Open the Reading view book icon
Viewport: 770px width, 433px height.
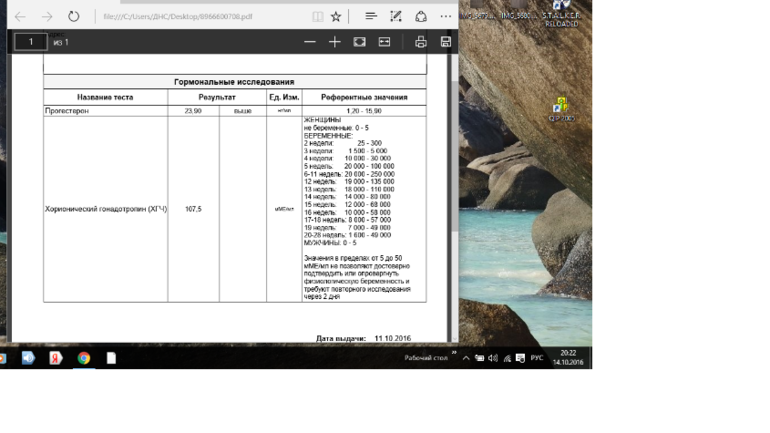click(x=317, y=17)
